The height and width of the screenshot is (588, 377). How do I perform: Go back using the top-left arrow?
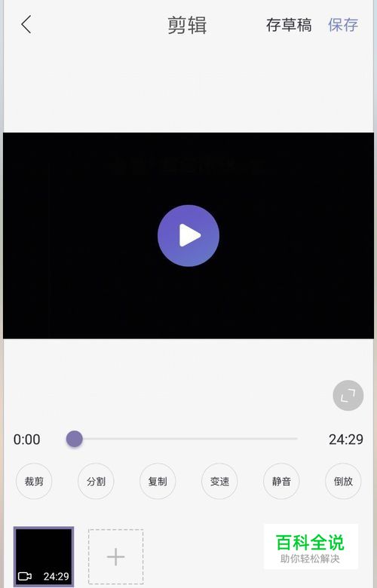point(26,25)
